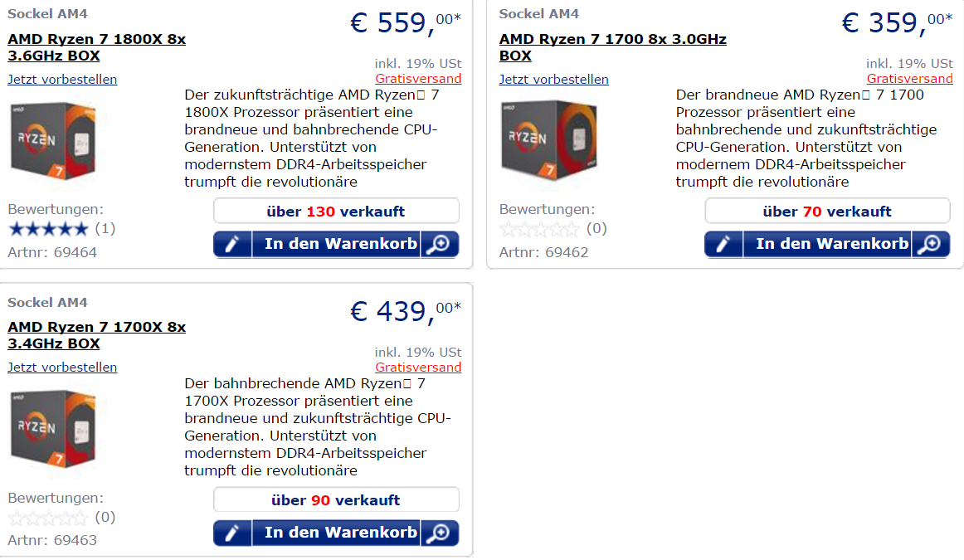
Task: Click magnifier icon on Ryzen 7 1800X card
Action: (439, 244)
